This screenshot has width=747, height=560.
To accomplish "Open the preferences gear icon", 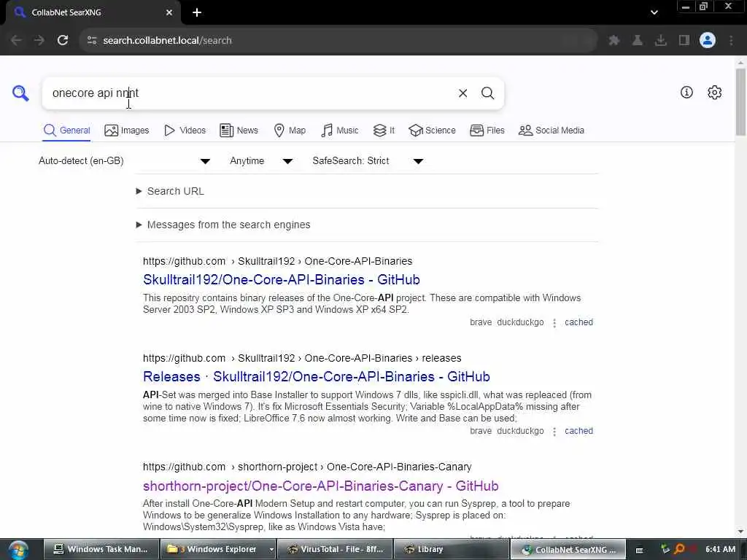I will [x=714, y=93].
